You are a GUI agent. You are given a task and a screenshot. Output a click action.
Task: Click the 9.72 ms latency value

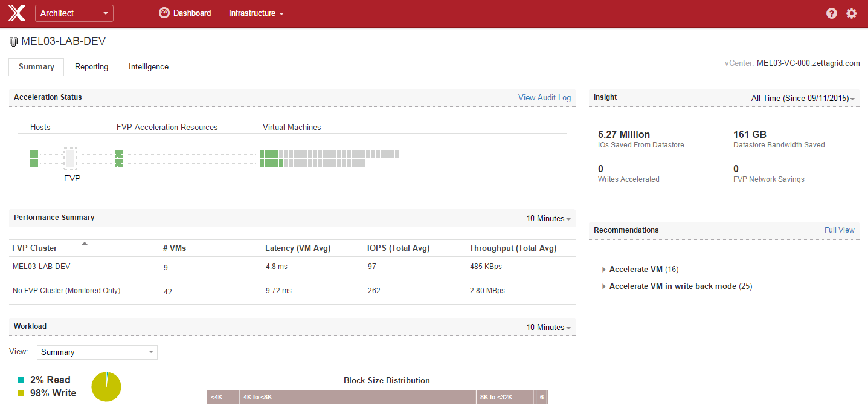tap(278, 291)
